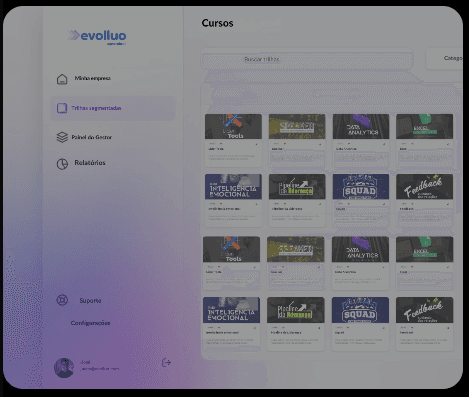
Task: Click the Cursos page heading
Action: click(217, 23)
